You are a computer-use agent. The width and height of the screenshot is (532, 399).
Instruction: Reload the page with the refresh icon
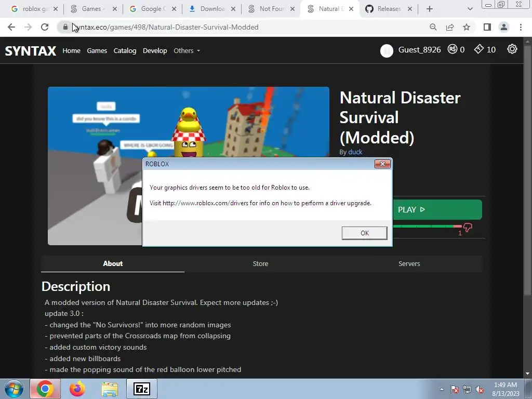click(x=45, y=27)
